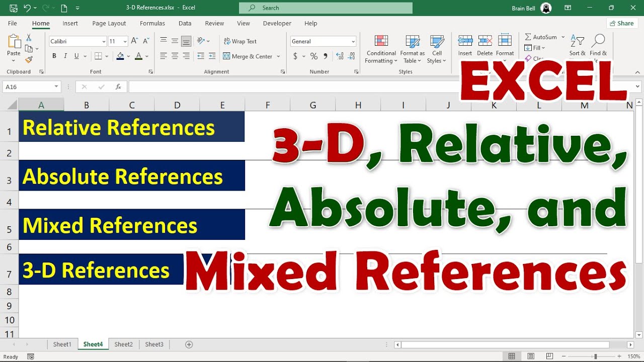Click the Increase Indent icon

pyautogui.click(x=212, y=56)
